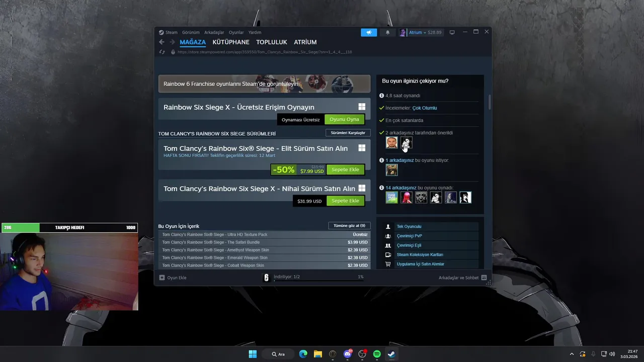Click the Rainbow Six download icon

click(x=267, y=278)
